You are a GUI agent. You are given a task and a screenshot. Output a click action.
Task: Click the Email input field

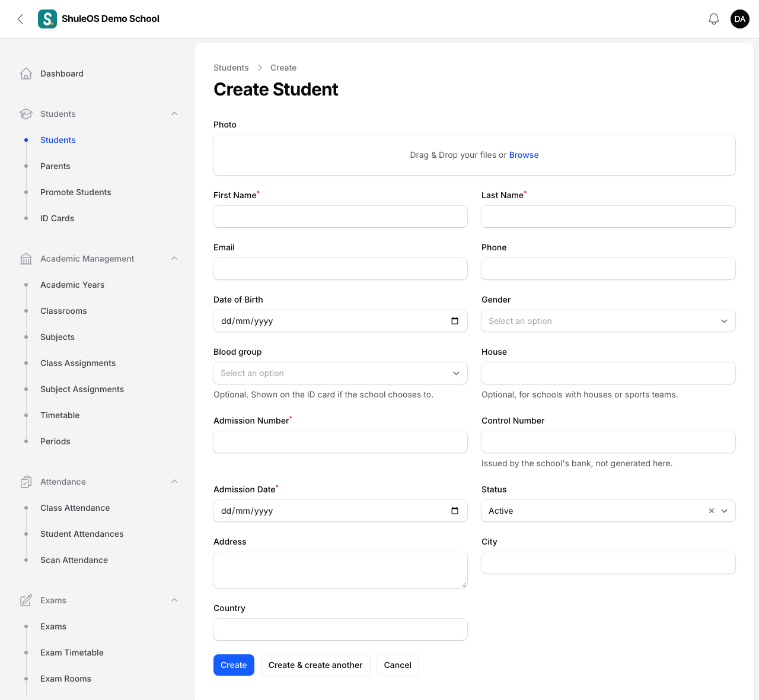pos(340,269)
